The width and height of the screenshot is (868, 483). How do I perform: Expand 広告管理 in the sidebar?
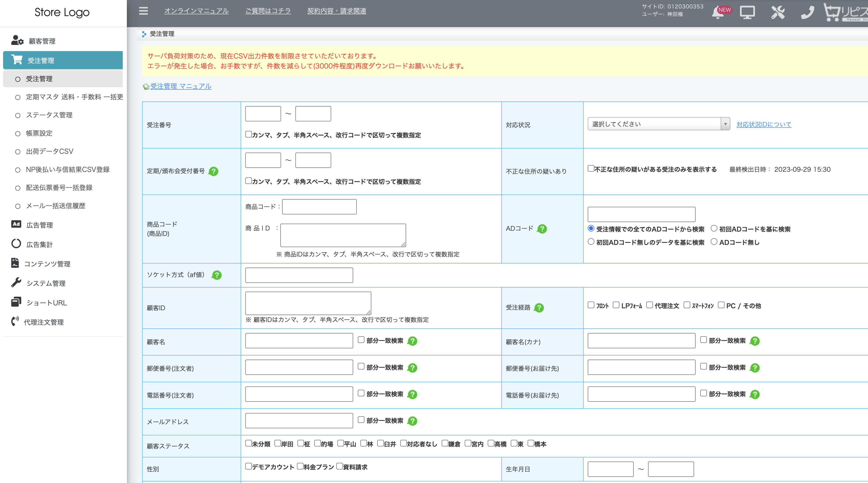coord(39,225)
